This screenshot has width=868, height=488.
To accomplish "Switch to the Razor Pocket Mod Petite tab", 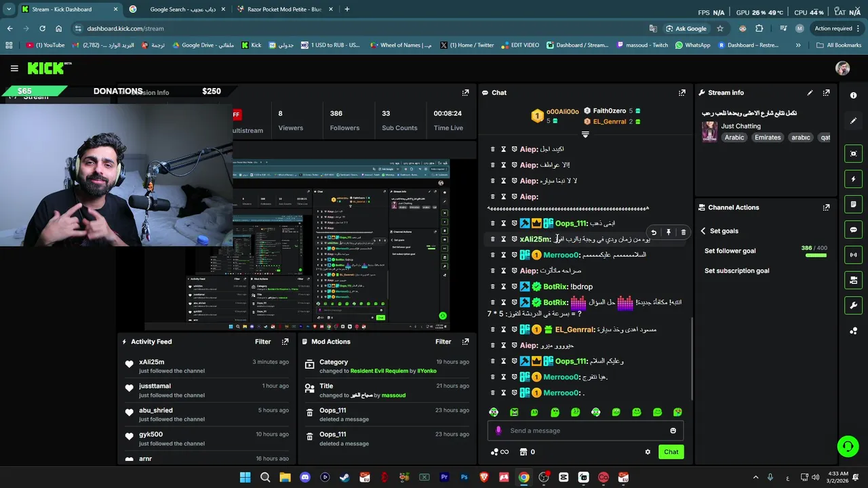I will pos(284,9).
